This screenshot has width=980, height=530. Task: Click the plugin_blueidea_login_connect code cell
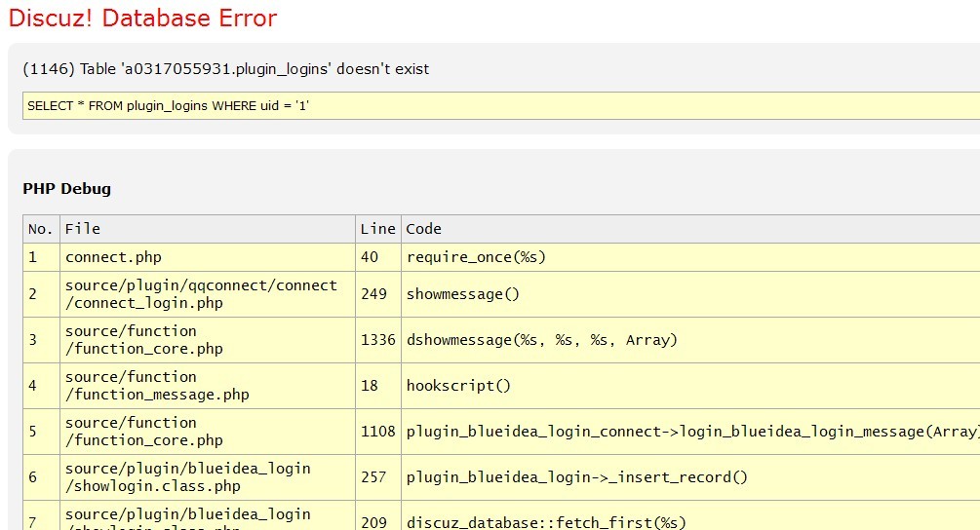click(x=691, y=432)
